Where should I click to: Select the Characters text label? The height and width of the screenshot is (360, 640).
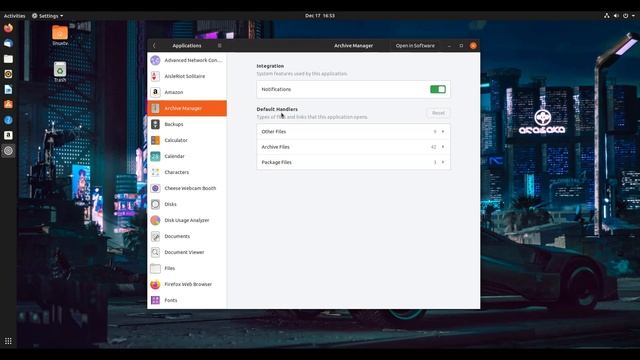tap(177, 172)
